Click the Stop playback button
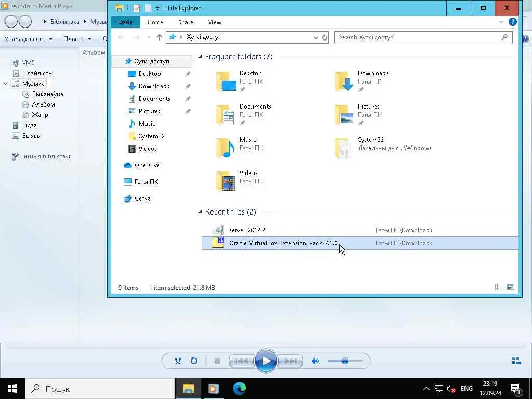The image size is (532, 399). point(218,361)
